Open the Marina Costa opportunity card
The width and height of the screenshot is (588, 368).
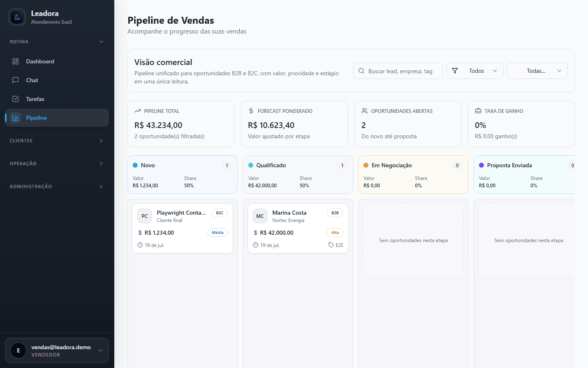(x=298, y=228)
